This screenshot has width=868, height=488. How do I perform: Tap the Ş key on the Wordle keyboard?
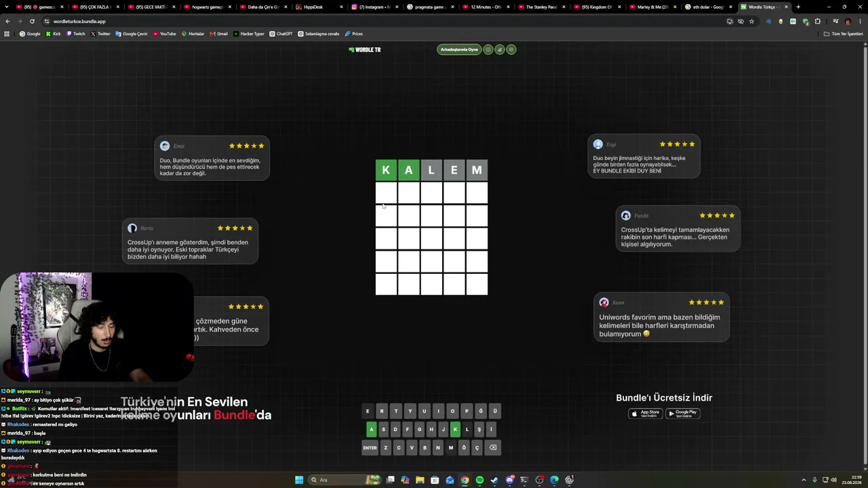pyautogui.click(x=479, y=430)
